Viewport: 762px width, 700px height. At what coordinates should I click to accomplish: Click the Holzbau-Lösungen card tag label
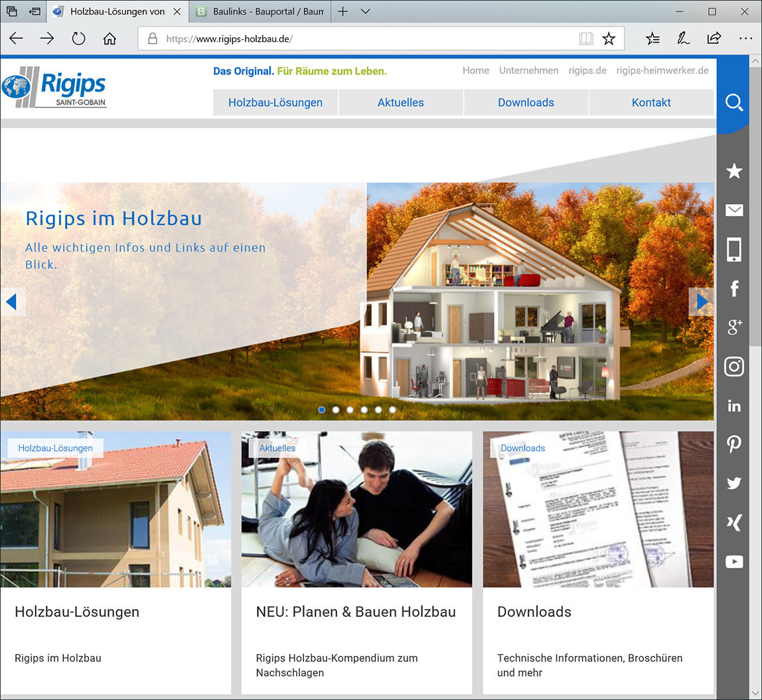click(x=55, y=448)
